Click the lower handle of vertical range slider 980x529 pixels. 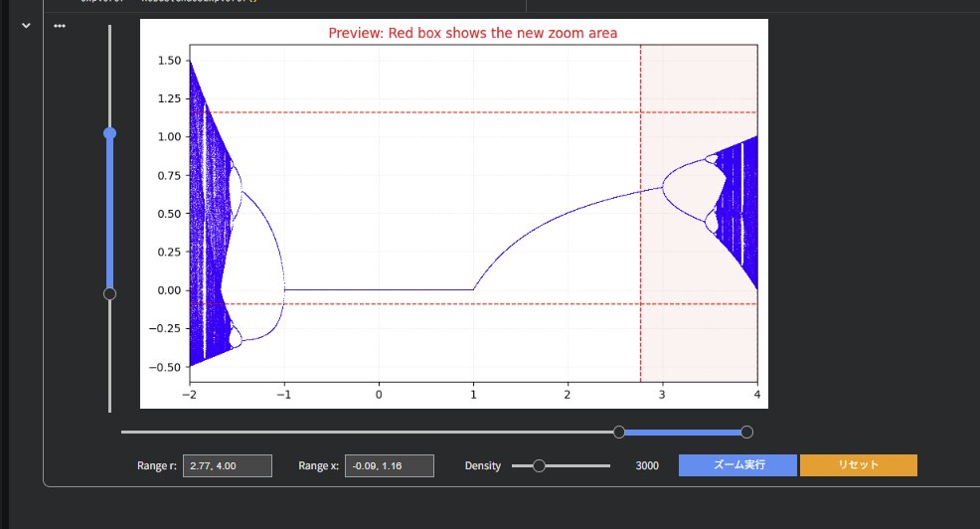pos(110,294)
